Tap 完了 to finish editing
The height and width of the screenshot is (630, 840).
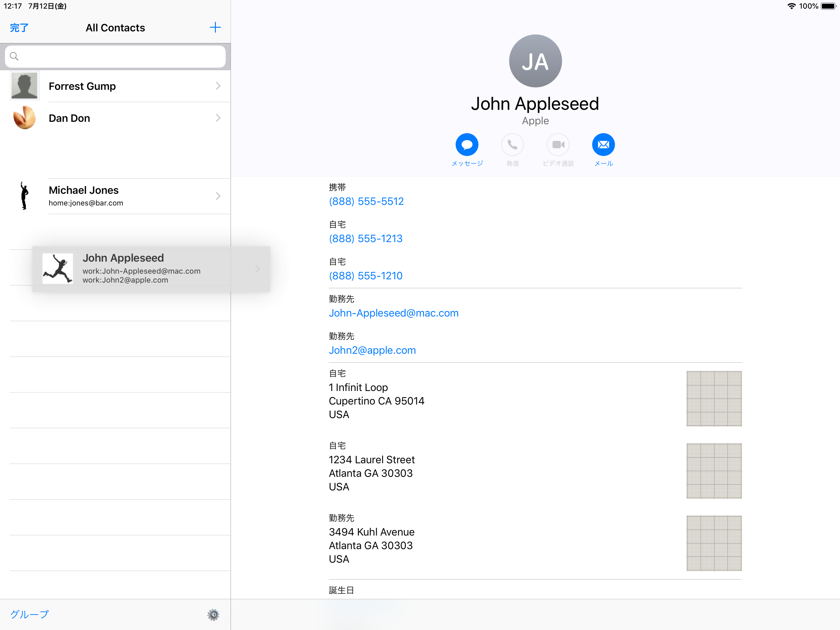[19, 28]
